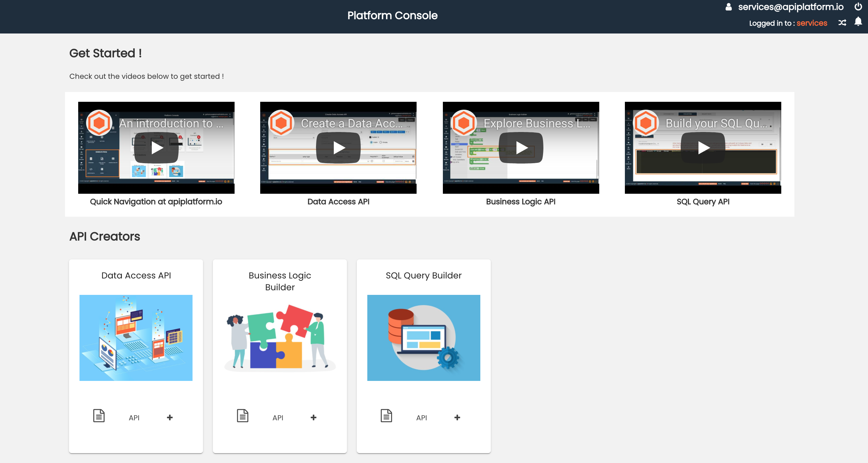The width and height of the screenshot is (868, 463).
Task: Select the API label on the Data Access API card
Action: [134, 417]
